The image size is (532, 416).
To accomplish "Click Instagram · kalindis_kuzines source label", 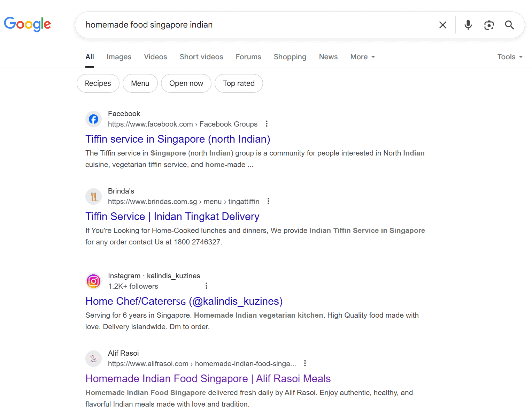I will click(154, 276).
